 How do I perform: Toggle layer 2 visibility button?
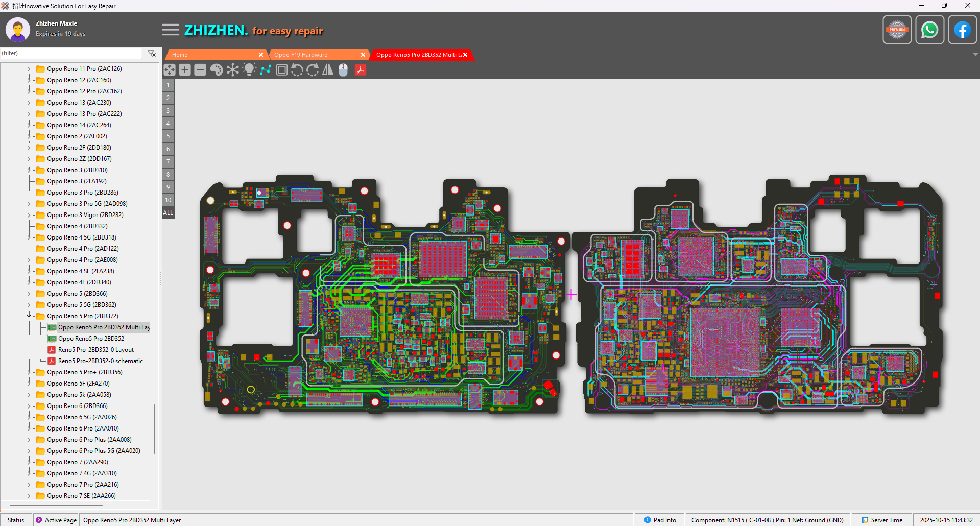pyautogui.click(x=168, y=98)
